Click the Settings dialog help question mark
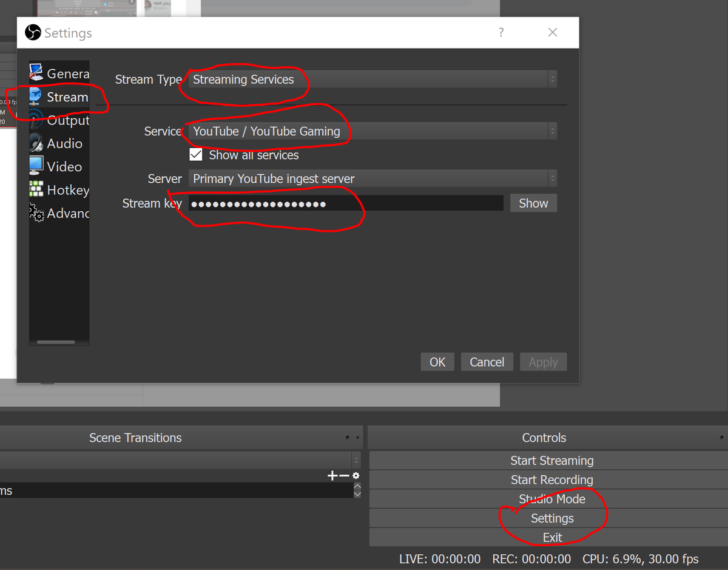The width and height of the screenshot is (728, 570). [501, 33]
